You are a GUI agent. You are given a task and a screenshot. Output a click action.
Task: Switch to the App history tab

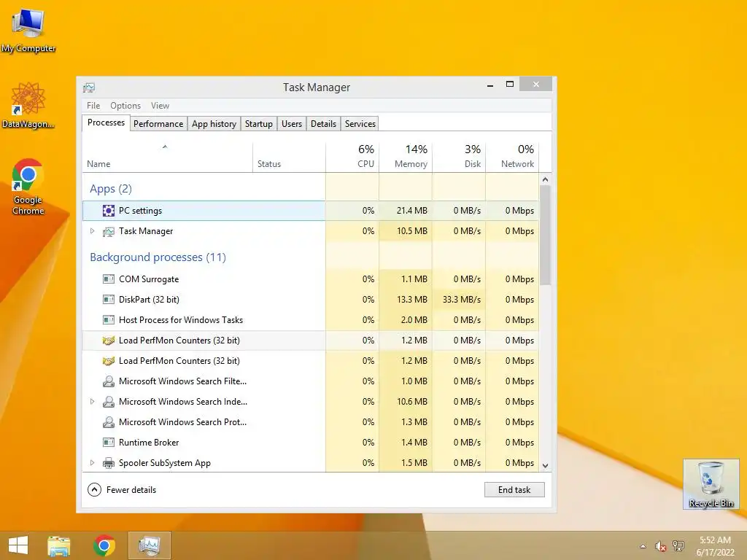(x=214, y=124)
